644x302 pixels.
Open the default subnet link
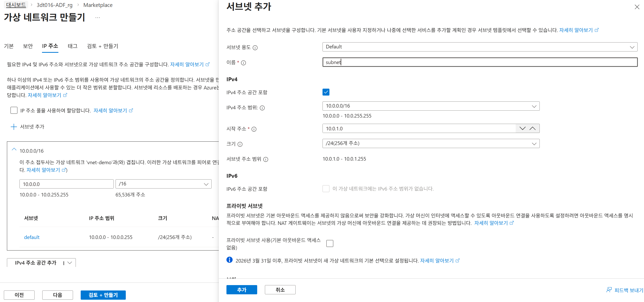32,237
